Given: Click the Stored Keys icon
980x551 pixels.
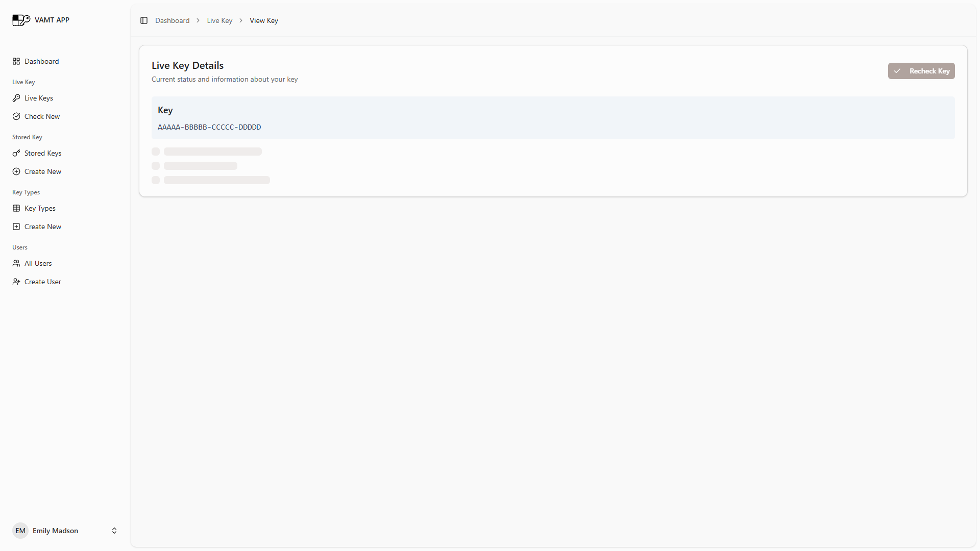Looking at the screenshot, I should 16,153.
